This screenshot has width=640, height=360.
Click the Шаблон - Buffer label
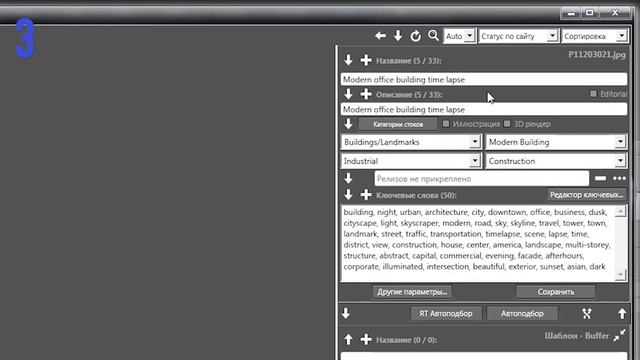(576, 336)
